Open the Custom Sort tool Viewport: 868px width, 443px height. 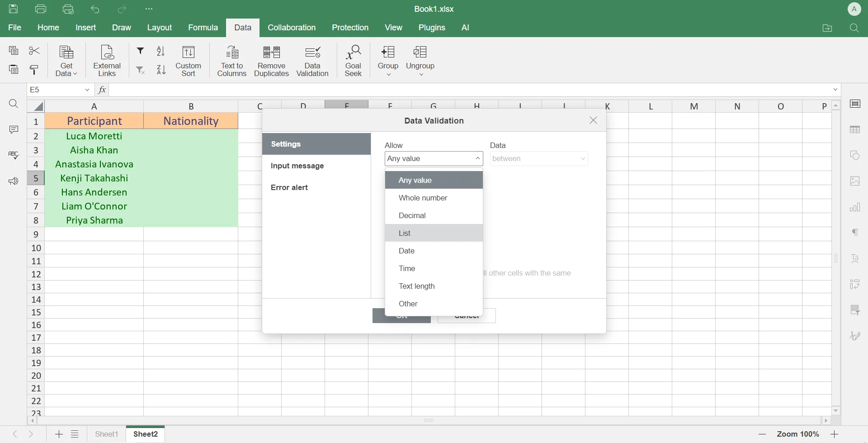pyautogui.click(x=189, y=60)
